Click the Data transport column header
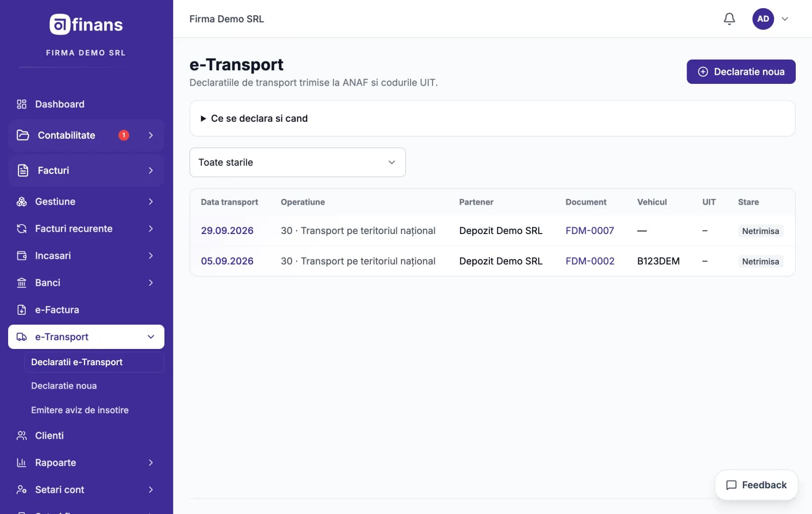812x514 pixels. 229,202
